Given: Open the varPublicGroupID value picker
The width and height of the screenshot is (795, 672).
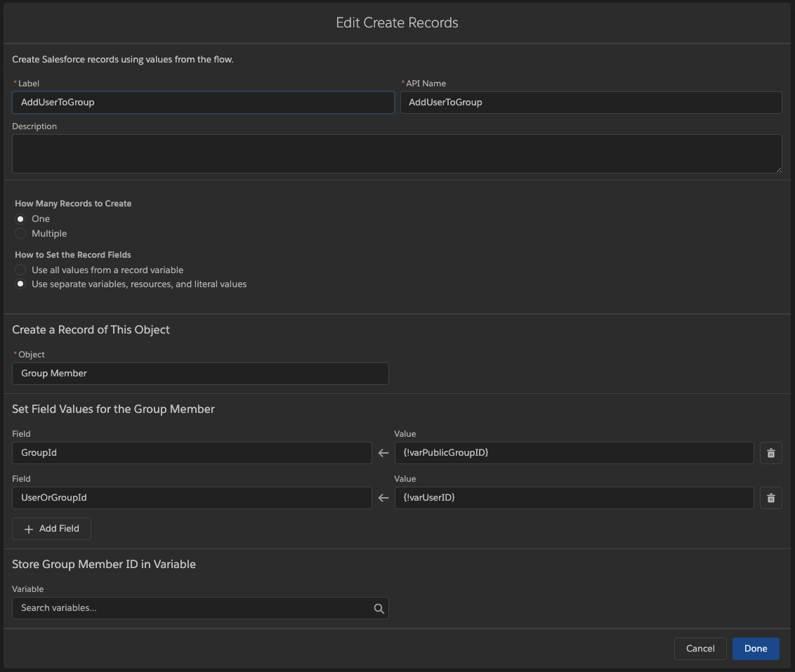Looking at the screenshot, I should (574, 453).
